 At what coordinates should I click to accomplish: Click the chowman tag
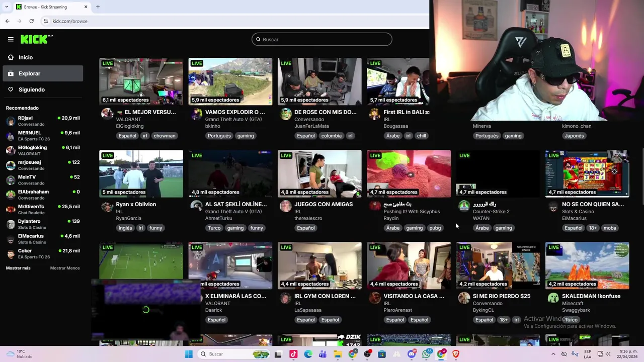(165, 136)
